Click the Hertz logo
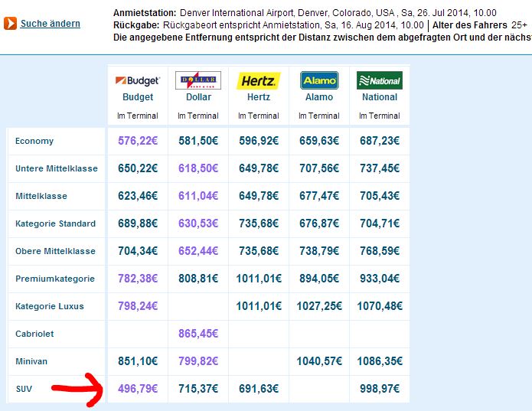This screenshot has width=532, height=411. pyautogui.click(x=259, y=80)
